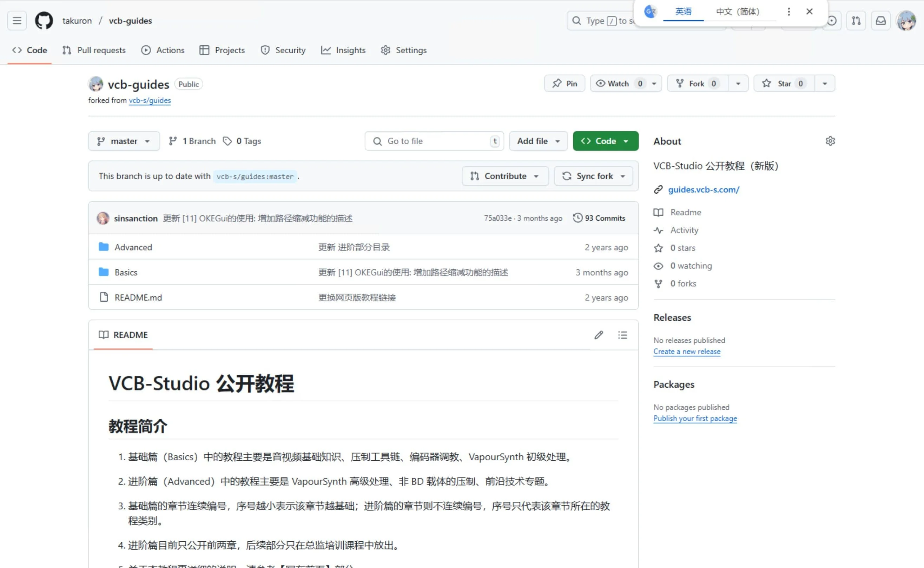Open the Pull requests tab

pos(94,50)
